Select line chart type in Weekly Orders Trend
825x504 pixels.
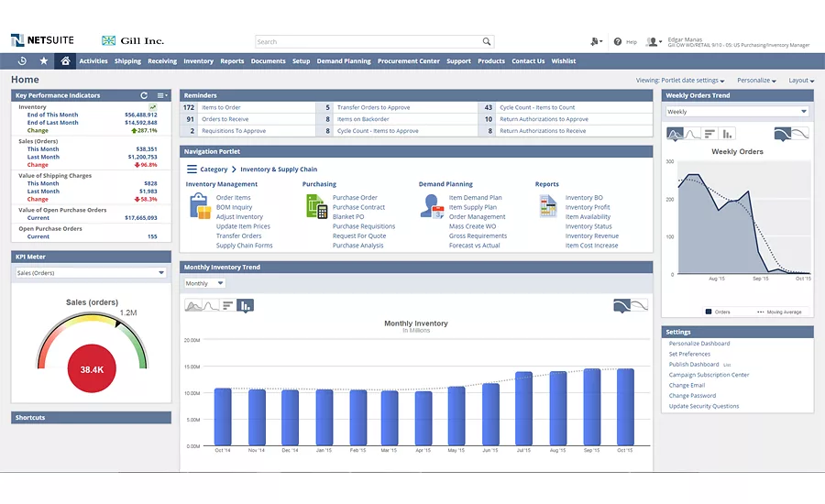[x=692, y=134]
